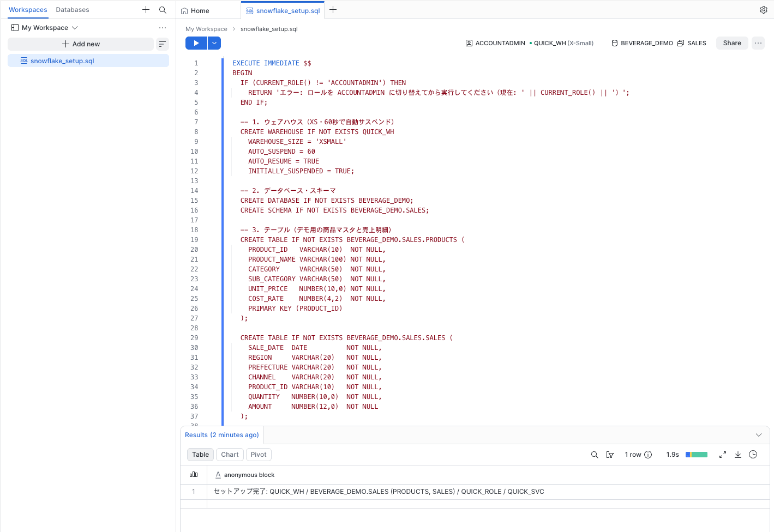Open settings gear at top right
Screen dimensions: 774x532
(764, 10)
